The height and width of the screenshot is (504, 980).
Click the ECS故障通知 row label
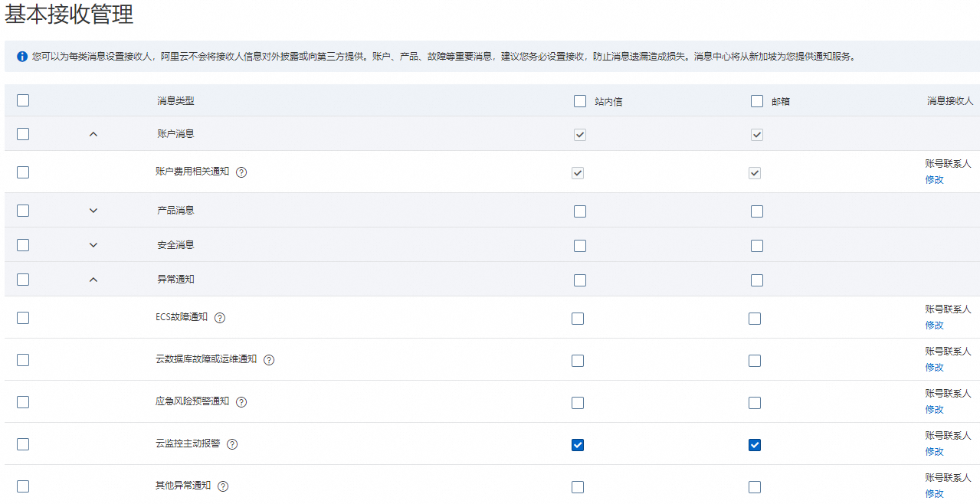point(182,317)
